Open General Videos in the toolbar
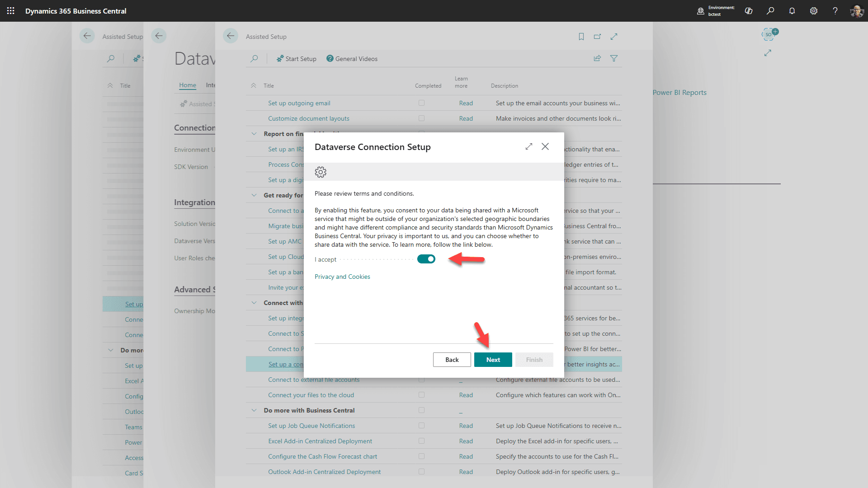868x488 pixels. click(352, 59)
